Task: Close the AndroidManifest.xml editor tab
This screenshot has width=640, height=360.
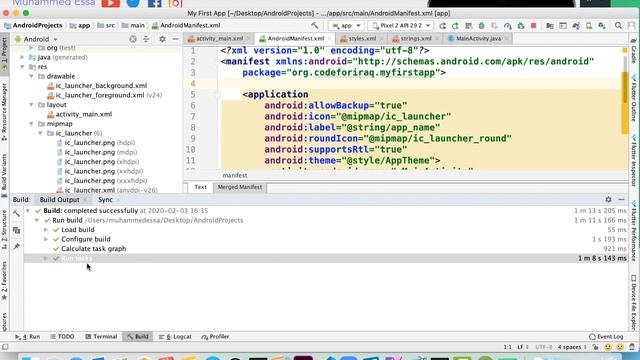Action: coord(329,39)
